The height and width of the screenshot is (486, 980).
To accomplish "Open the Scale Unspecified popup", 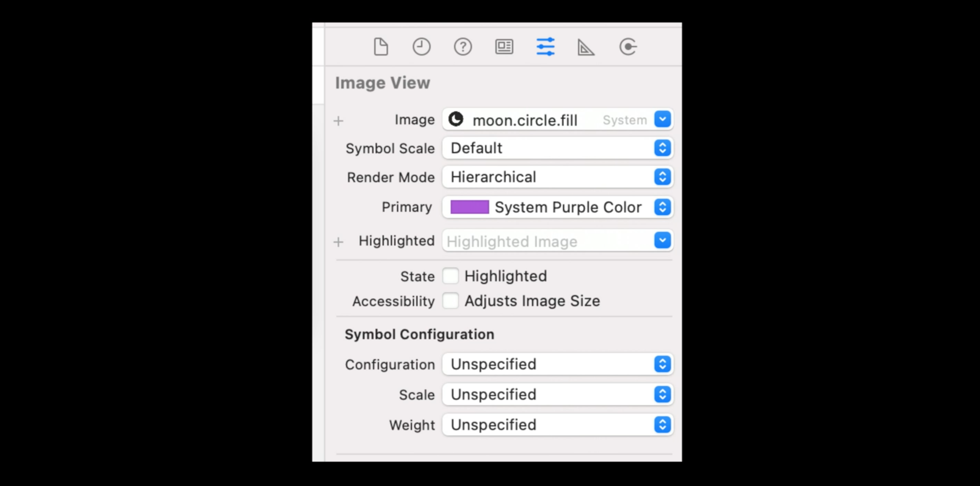I will pyautogui.click(x=558, y=394).
